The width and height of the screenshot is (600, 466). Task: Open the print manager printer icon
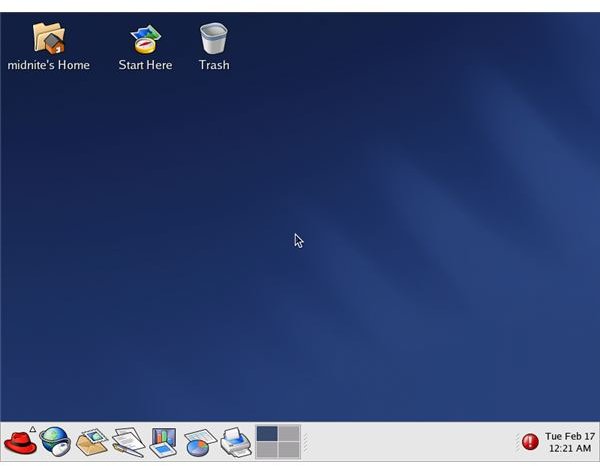tap(236, 442)
